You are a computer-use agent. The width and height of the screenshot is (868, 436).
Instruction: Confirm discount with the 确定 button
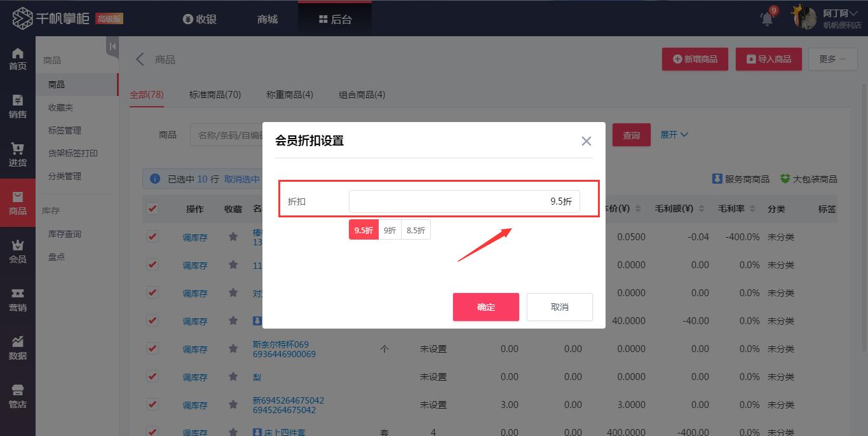(485, 306)
